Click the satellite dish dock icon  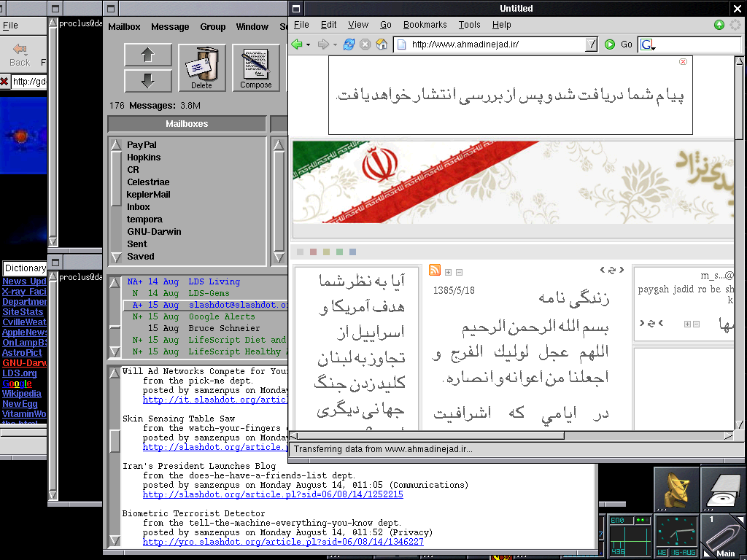click(676, 490)
